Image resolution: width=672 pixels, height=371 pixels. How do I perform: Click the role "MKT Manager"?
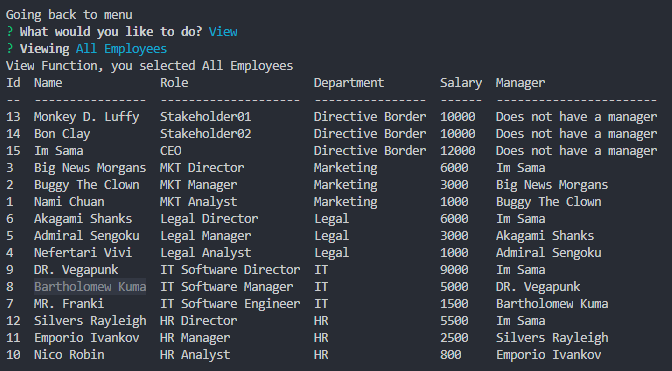click(x=198, y=185)
